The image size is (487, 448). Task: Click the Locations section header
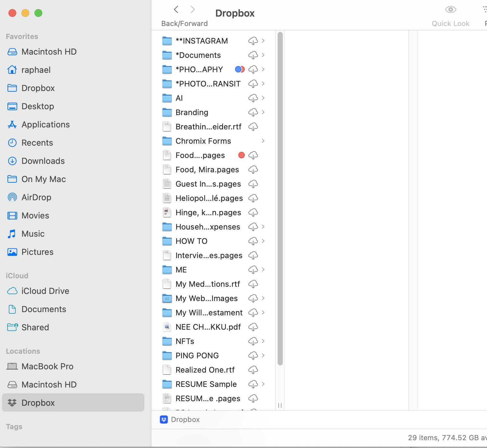click(x=23, y=351)
